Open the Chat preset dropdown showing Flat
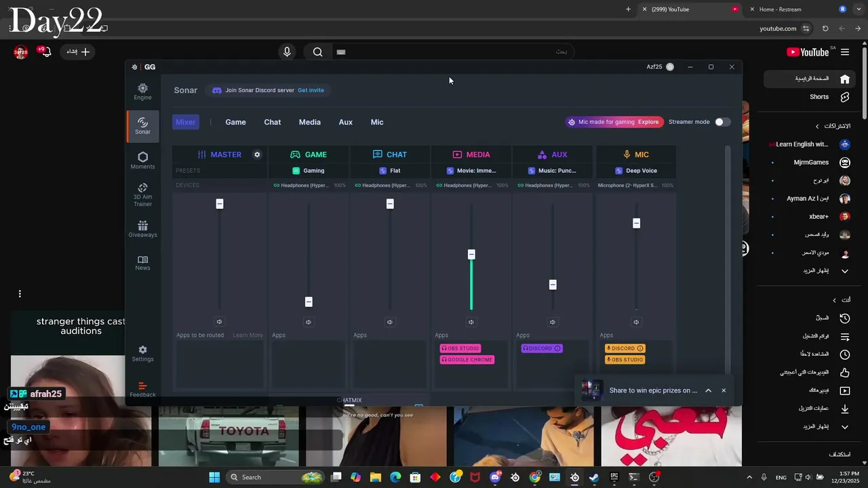The width and height of the screenshot is (868, 488). (390, 171)
